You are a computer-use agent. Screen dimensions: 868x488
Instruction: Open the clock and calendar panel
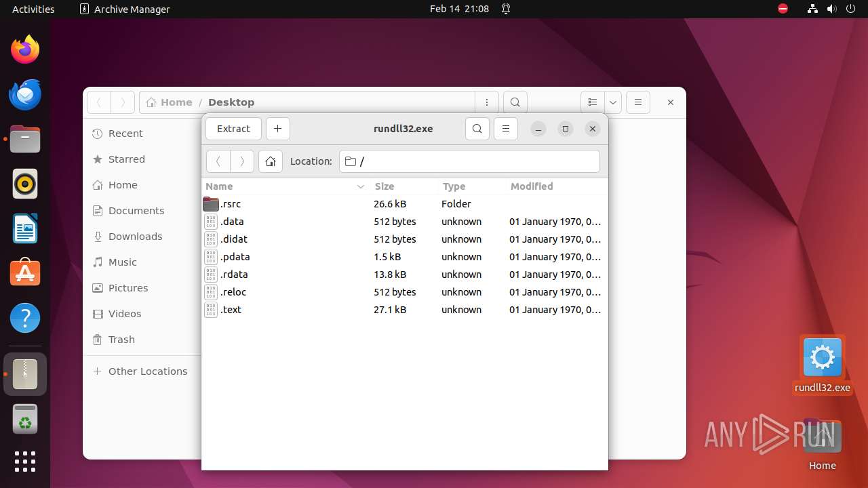459,9
